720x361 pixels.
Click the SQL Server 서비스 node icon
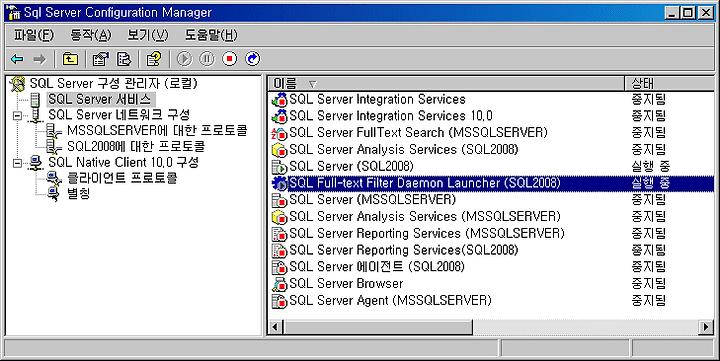(35, 99)
